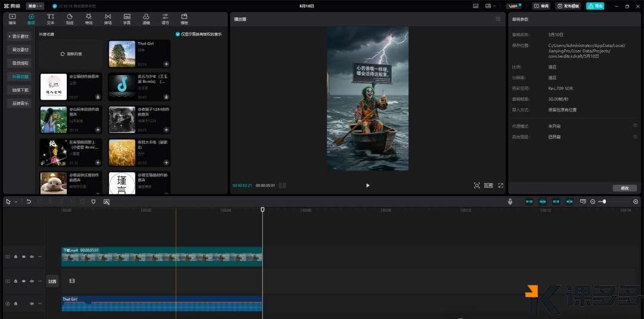This screenshot has width=644, height=319.
Task: Select 链接下载 in the audio sidebar
Action: (x=19, y=90)
